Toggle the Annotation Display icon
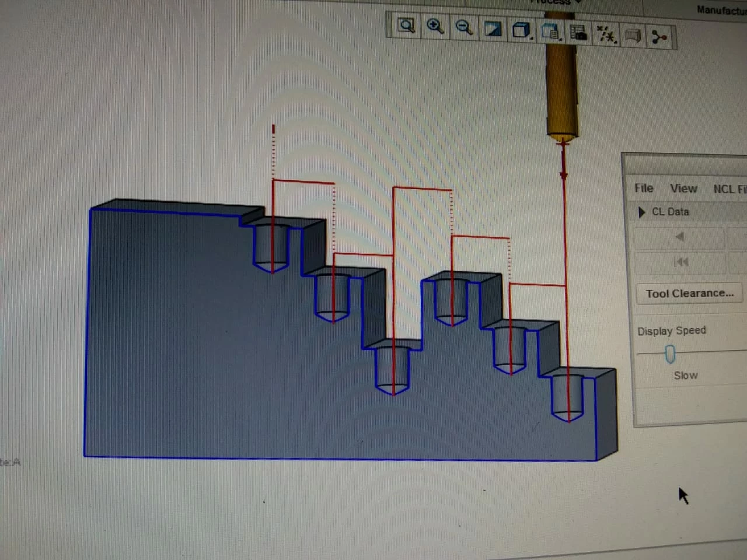 (633, 36)
